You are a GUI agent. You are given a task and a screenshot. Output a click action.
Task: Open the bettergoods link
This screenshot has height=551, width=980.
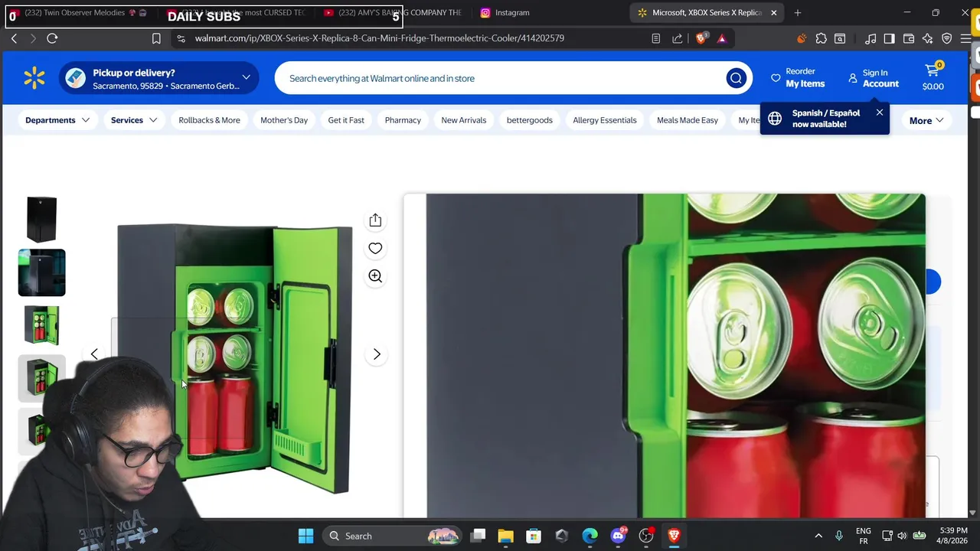[529, 120]
